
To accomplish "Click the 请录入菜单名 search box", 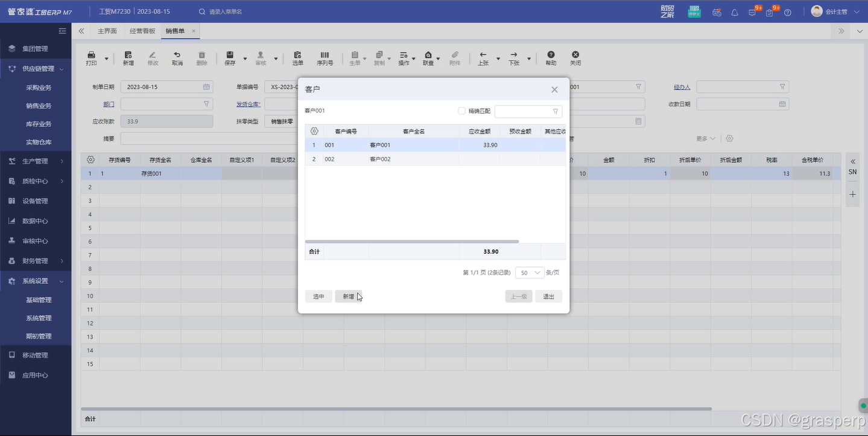I will [225, 12].
